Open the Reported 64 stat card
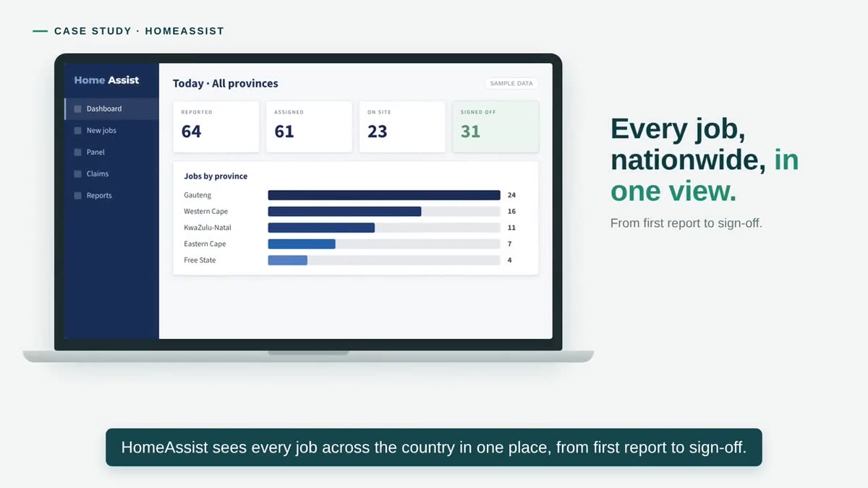The height and width of the screenshot is (488, 868). pyautogui.click(x=216, y=127)
